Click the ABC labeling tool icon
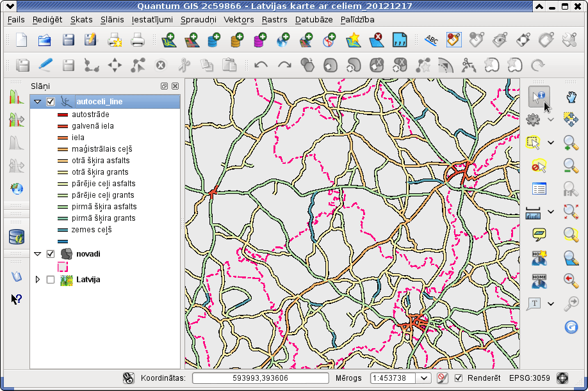The width and height of the screenshot is (588, 391). [431, 40]
